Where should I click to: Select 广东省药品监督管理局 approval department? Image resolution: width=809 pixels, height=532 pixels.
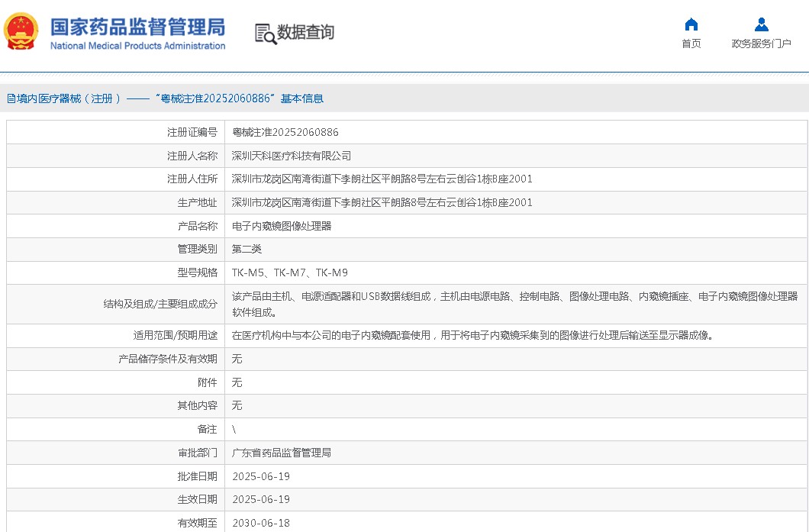[282, 453]
